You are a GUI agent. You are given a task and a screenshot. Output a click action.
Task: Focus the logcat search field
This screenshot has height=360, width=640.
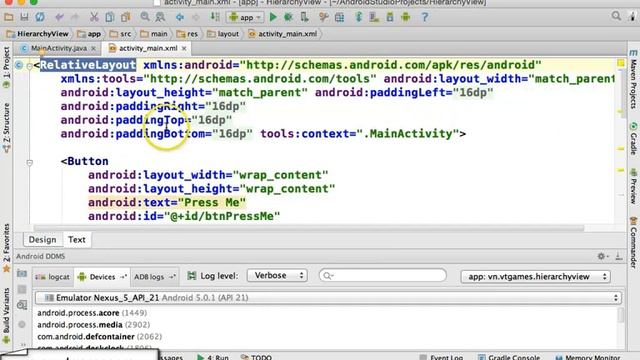pos(382,276)
